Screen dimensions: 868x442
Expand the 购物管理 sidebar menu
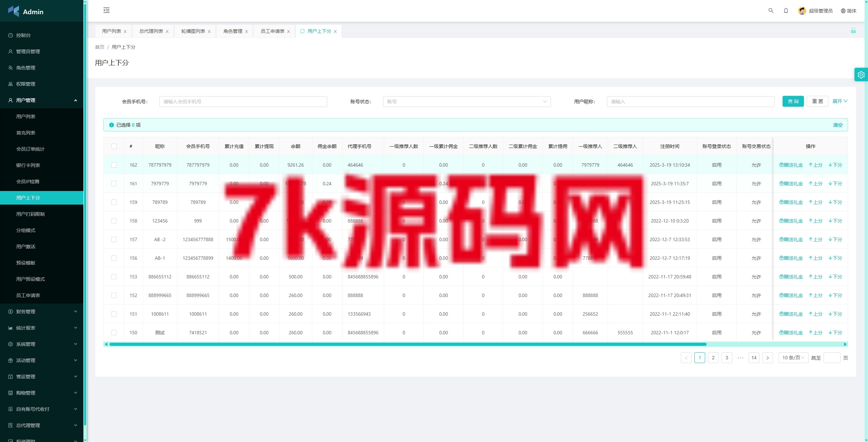(x=42, y=393)
